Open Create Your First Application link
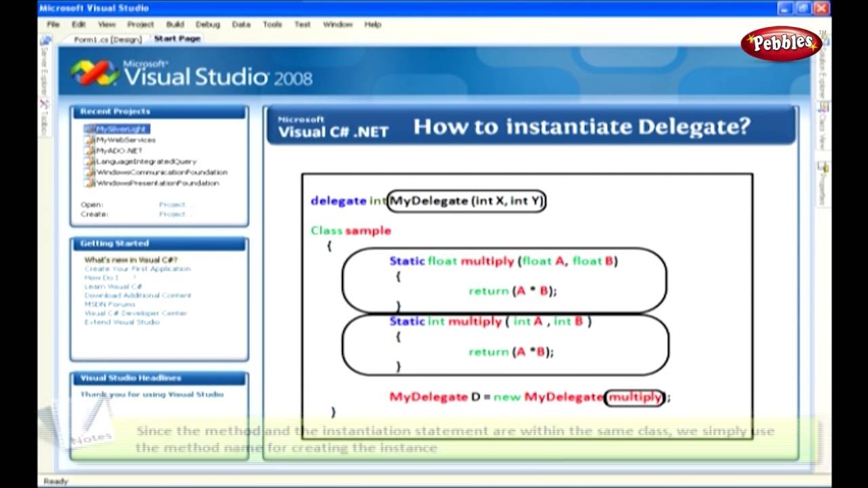 (x=137, y=269)
